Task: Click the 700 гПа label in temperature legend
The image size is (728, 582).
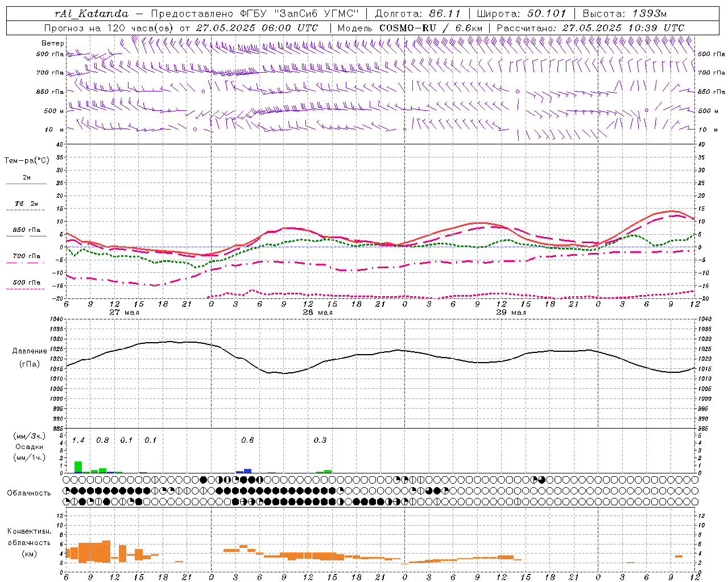Action: [27, 256]
